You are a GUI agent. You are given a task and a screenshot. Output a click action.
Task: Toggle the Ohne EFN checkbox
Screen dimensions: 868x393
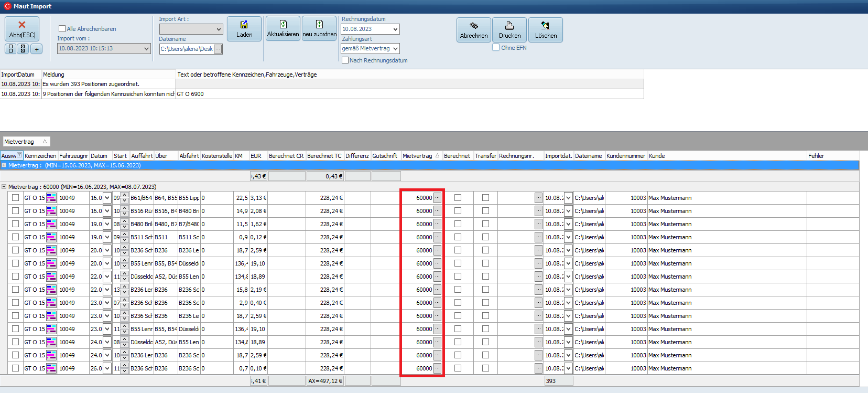pyautogui.click(x=496, y=48)
